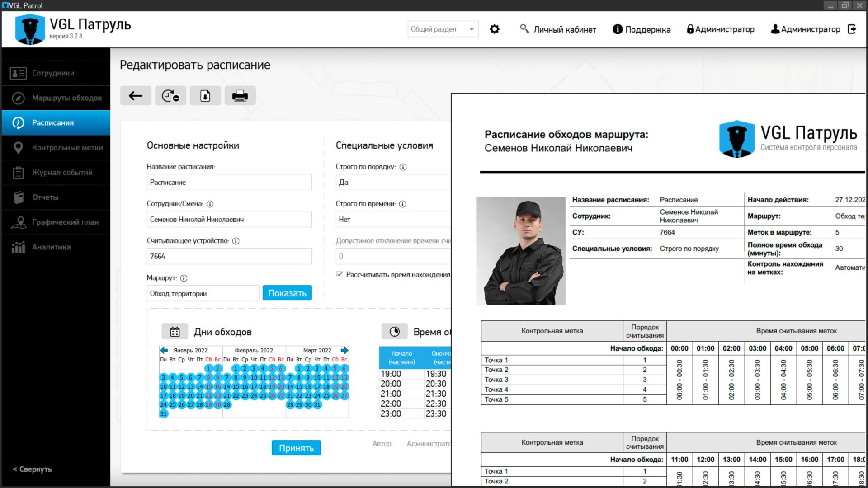Toggle February 14 patrol day
Image resolution: width=868 pixels, height=488 pixels.
tap(227, 386)
